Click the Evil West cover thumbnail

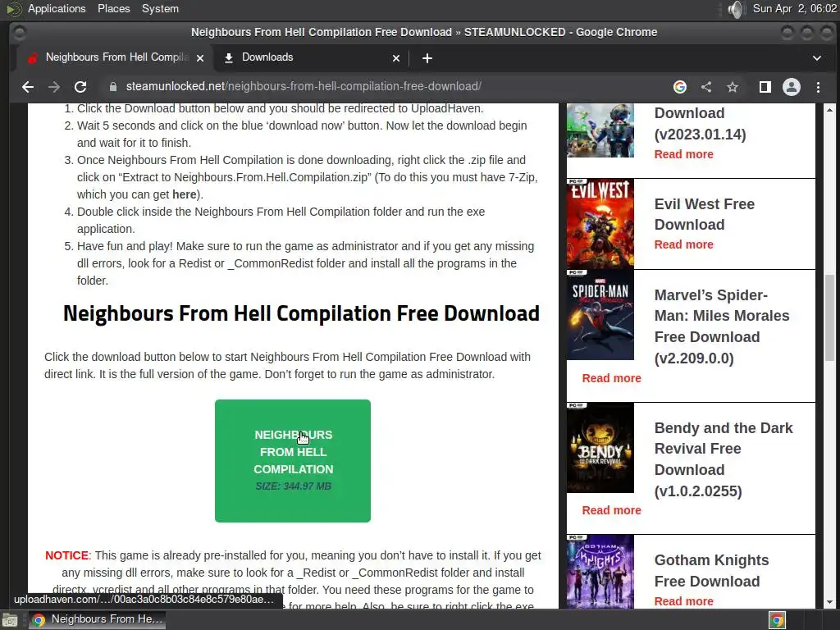coord(600,224)
